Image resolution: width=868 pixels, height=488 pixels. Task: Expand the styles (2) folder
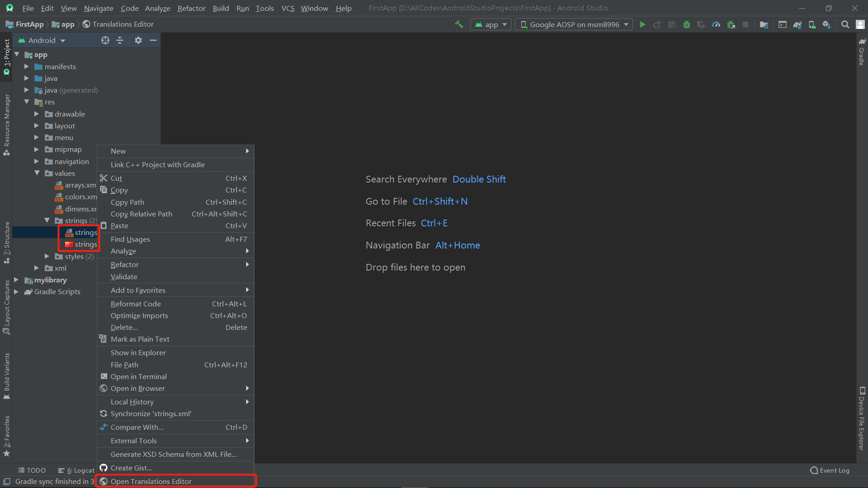47,256
